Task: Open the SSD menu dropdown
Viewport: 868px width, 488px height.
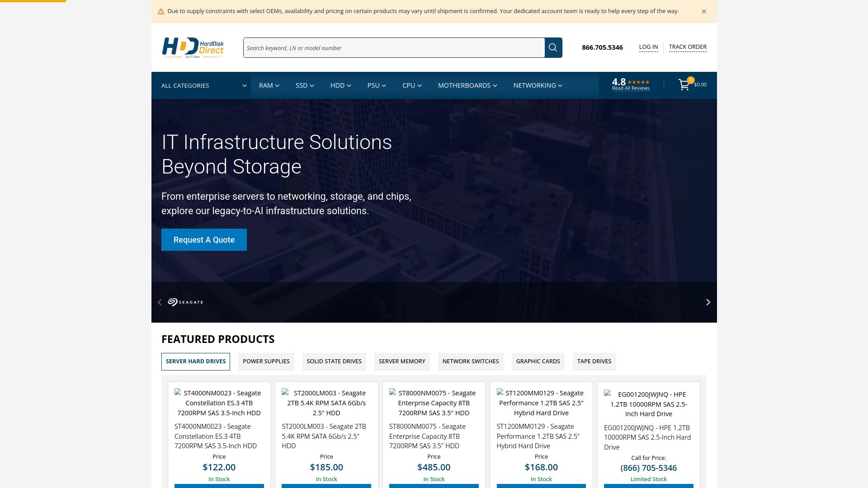Action: (305, 85)
